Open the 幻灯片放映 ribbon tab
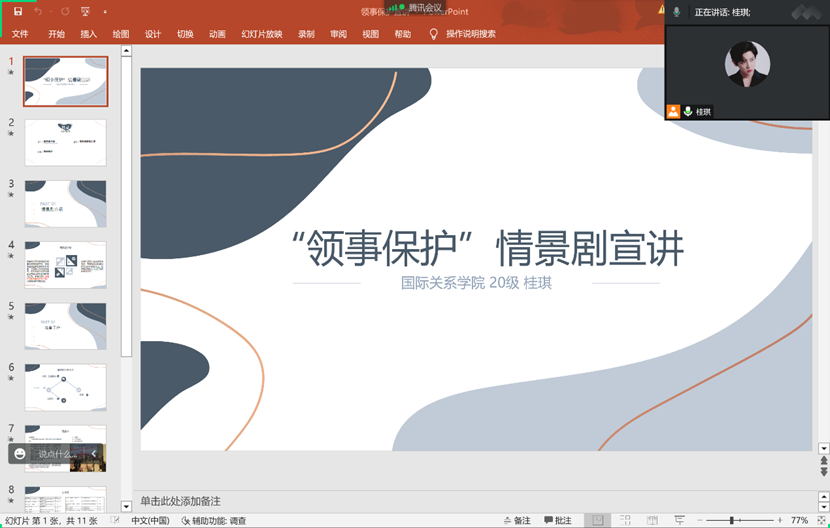The width and height of the screenshot is (830, 528). [261, 34]
